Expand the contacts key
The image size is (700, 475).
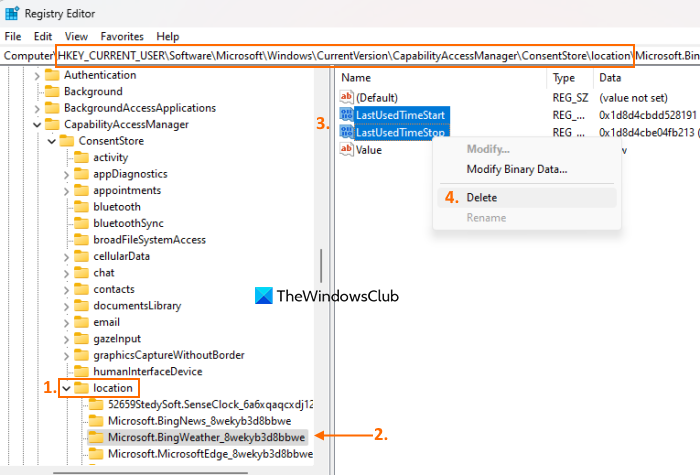(67, 290)
